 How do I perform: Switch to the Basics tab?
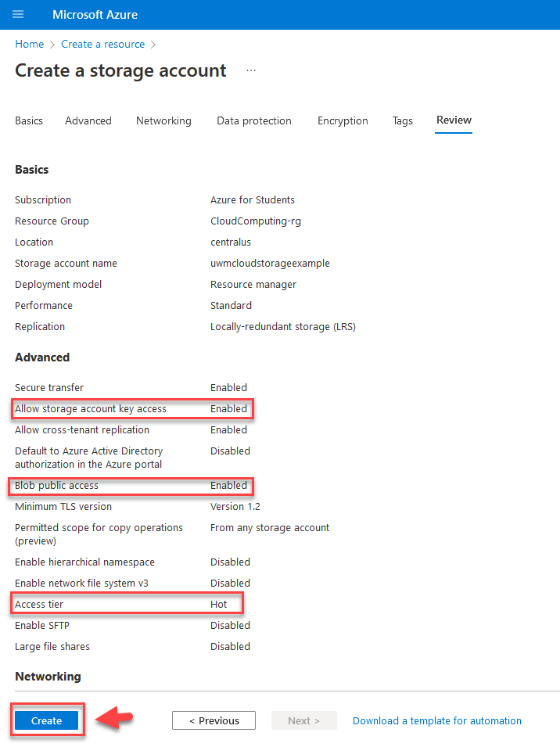(29, 121)
